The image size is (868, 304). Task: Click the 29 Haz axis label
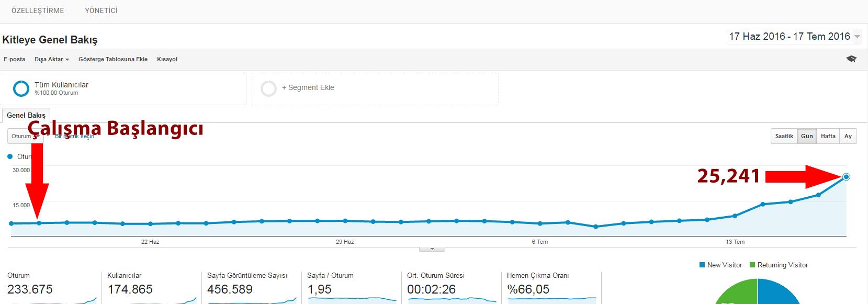345,242
